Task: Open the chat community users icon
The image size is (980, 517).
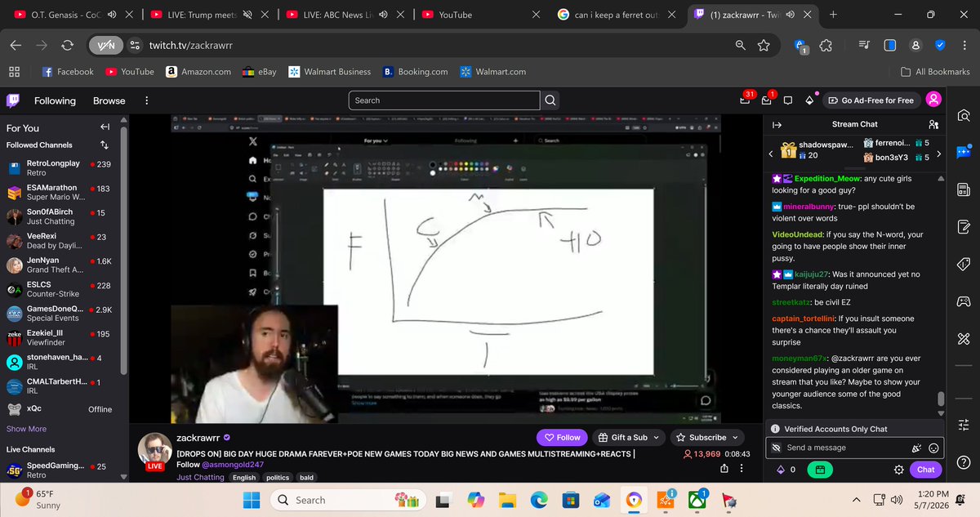Action: coord(933,124)
